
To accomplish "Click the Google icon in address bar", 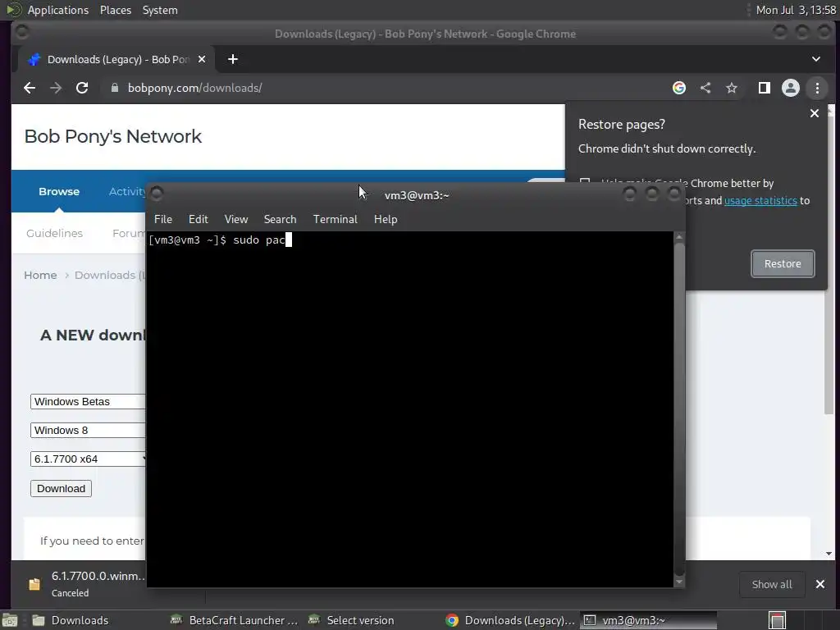I will 678,88.
